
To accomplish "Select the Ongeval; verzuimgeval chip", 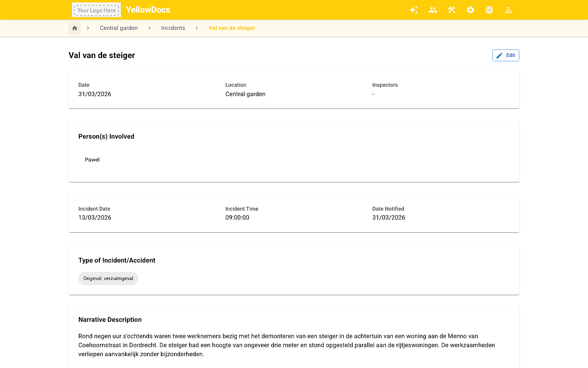I will tap(108, 278).
